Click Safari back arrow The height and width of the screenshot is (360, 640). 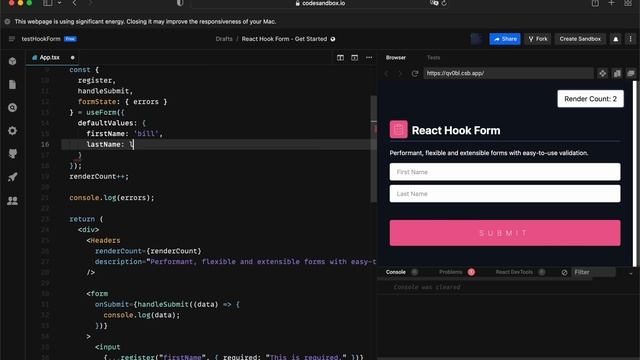click(74, 3)
